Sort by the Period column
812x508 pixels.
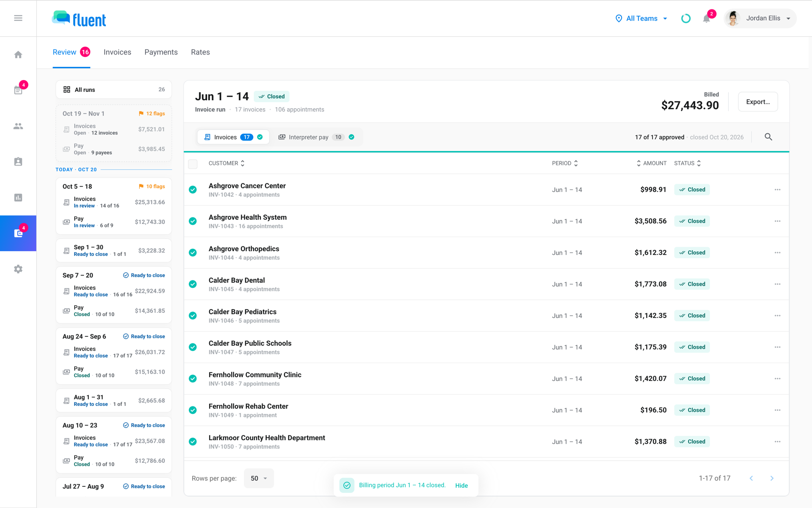565,163
